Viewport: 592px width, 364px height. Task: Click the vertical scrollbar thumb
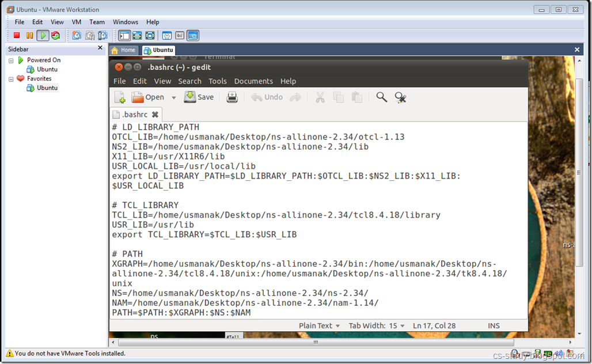click(579, 173)
